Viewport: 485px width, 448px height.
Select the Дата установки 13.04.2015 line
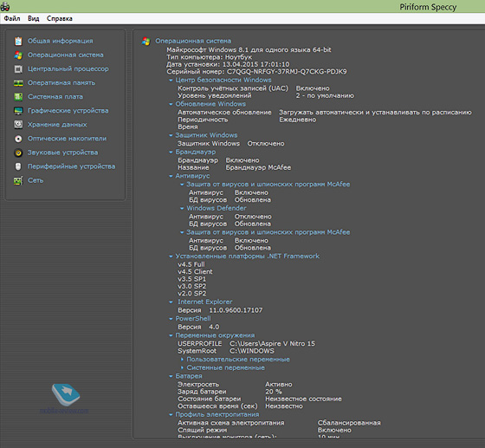click(x=228, y=64)
